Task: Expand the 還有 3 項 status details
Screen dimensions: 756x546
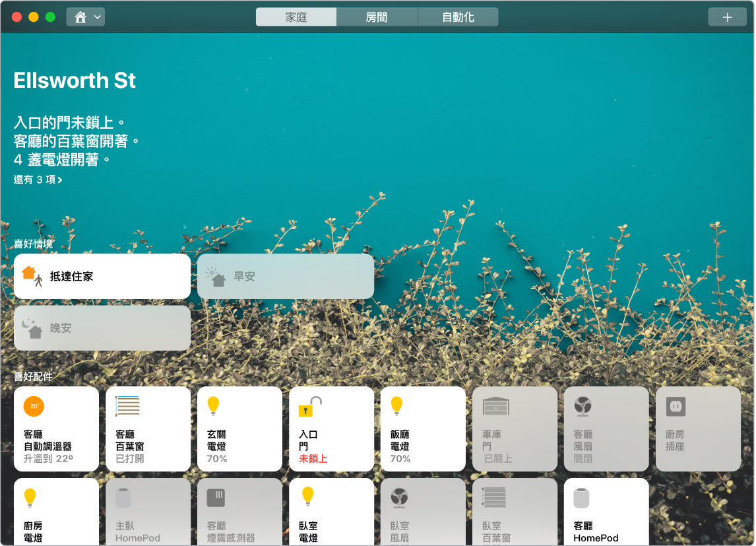Action: coord(36,180)
